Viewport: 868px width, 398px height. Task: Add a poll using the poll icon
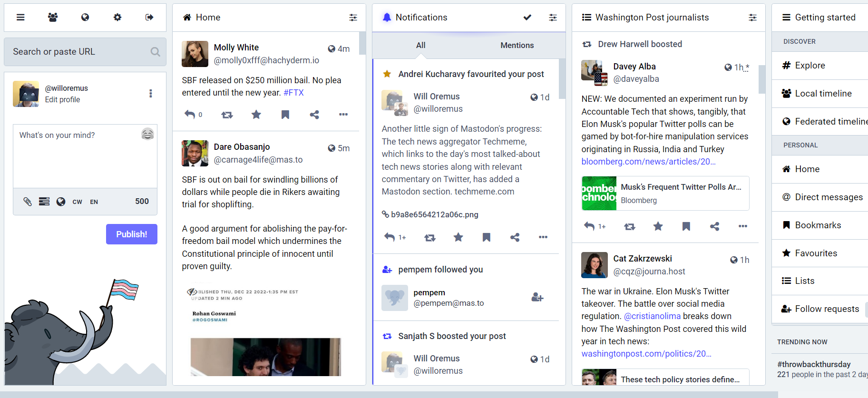[x=44, y=202]
